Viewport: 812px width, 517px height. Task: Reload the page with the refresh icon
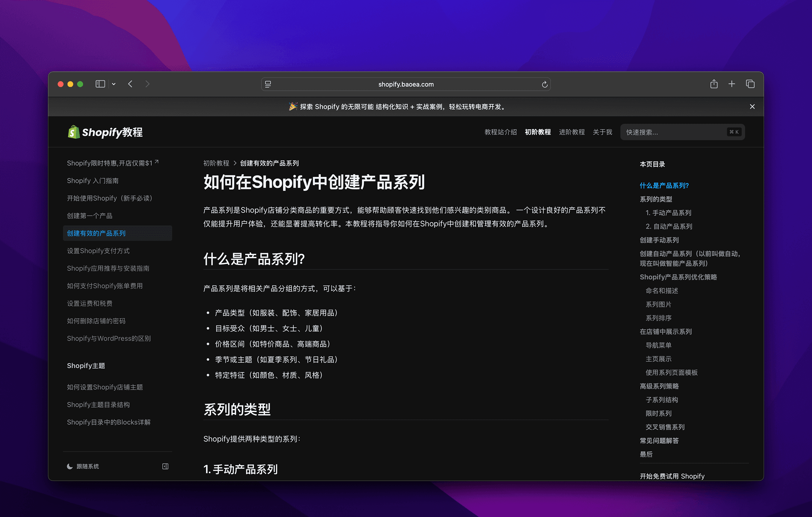(x=544, y=84)
